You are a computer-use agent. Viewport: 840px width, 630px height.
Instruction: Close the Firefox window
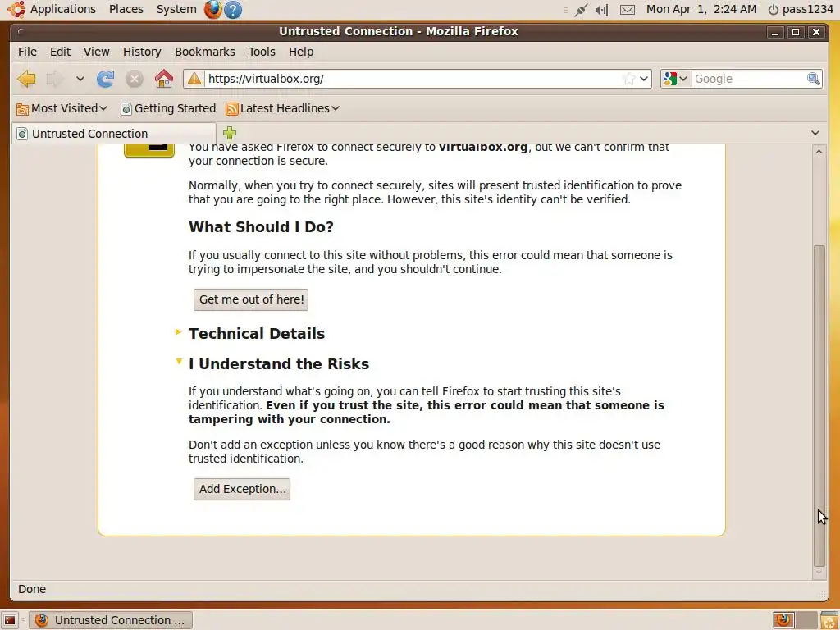(816, 32)
